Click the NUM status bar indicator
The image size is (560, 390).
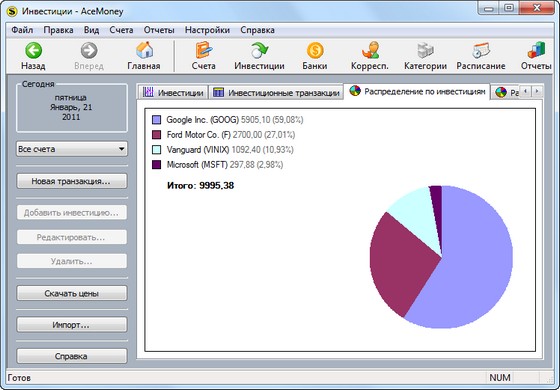(x=500, y=378)
